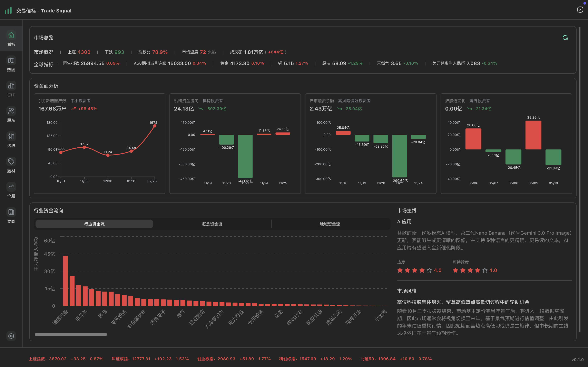Click 上证指数 in the bottom status bar

pos(38,358)
